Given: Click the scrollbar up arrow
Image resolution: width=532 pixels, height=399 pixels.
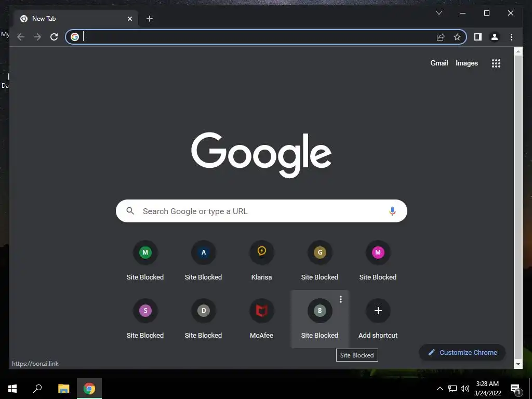Looking at the screenshot, I should pos(518,52).
